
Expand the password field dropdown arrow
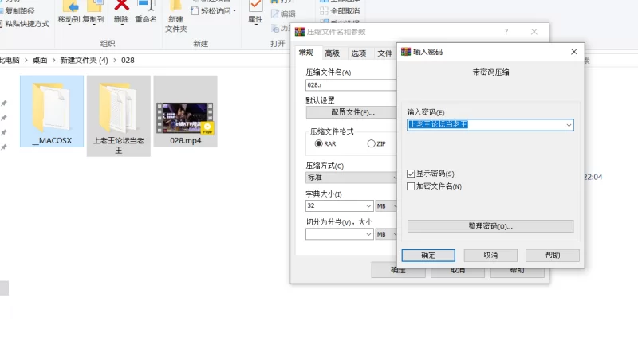click(569, 125)
